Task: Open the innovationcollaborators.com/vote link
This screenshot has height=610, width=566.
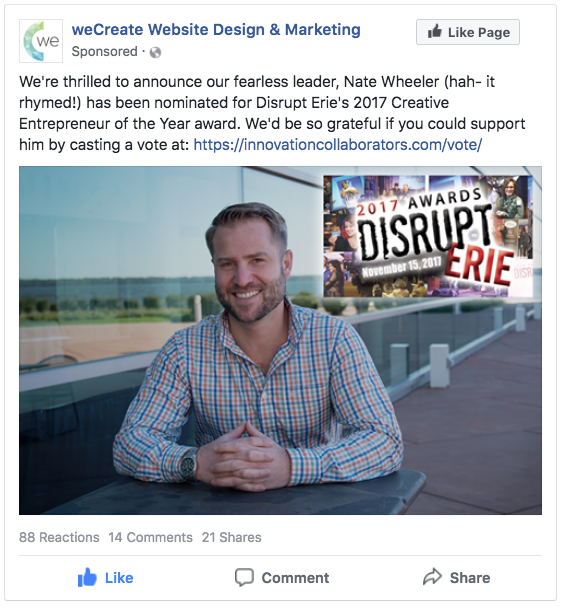Action: pos(338,145)
